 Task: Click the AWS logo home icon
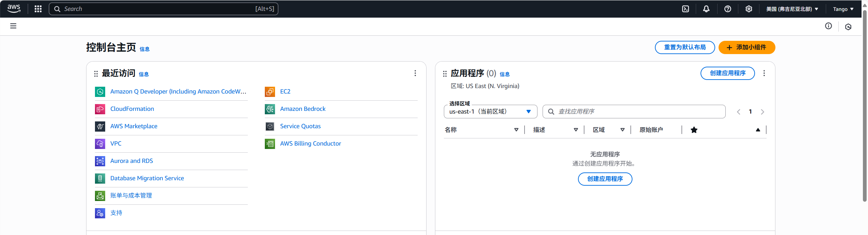pyautogui.click(x=14, y=9)
